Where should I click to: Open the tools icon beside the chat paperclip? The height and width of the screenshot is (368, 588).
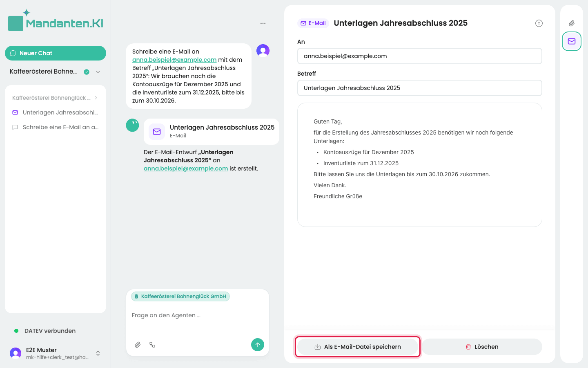click(152, 345)
